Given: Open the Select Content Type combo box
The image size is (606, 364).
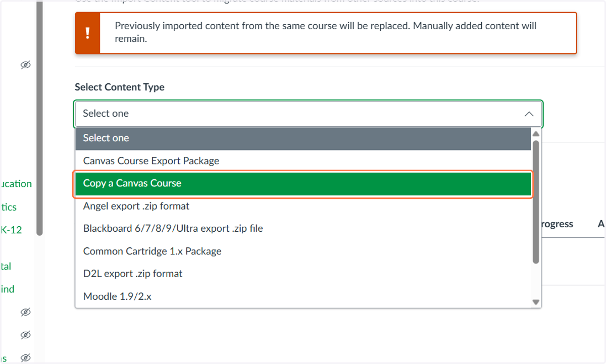Looking at the screenshot, I should pos(309,114).
